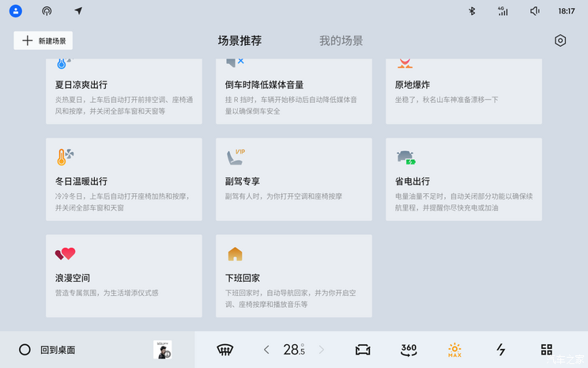Switch to the 场景推荐 tab

(239, 40)
